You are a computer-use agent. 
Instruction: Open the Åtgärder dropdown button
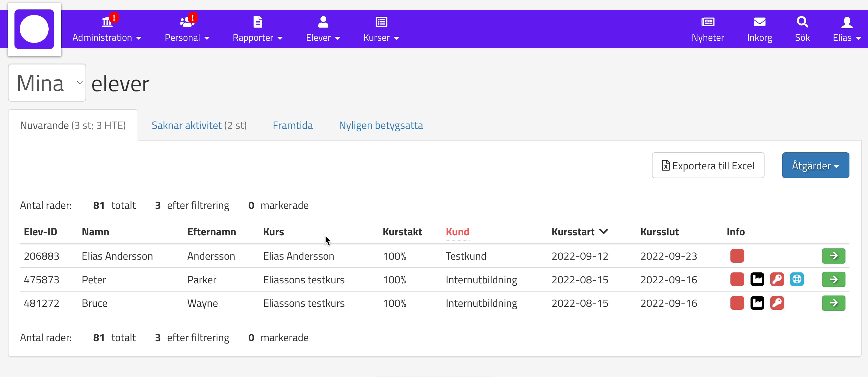pos(815,165)
